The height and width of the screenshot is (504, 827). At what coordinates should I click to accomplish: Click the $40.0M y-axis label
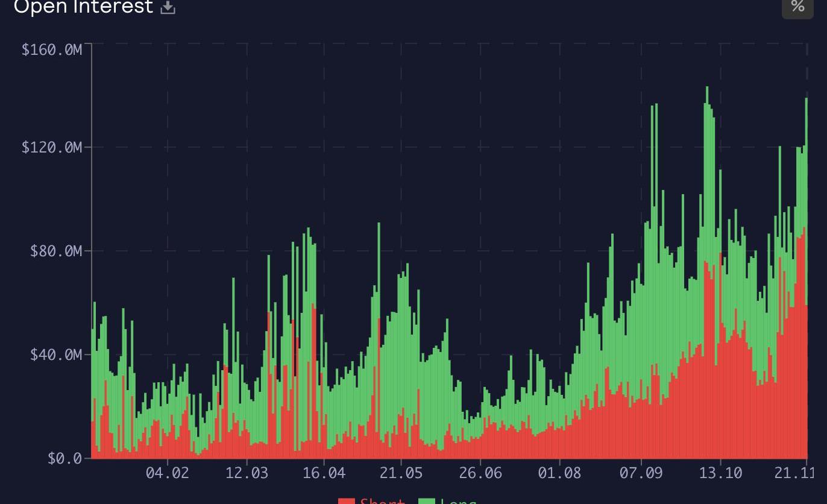pyautogui.click(x=56, y=354)
